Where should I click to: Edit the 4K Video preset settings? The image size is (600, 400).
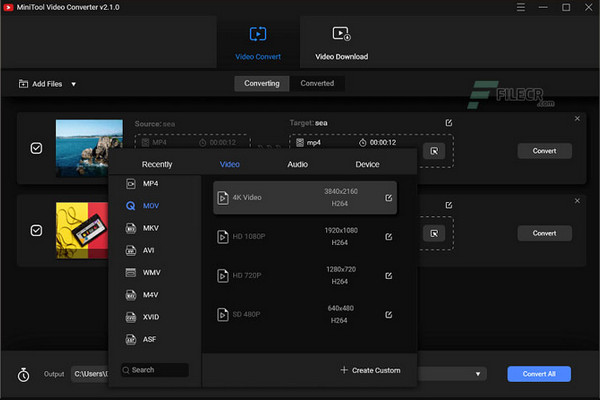pos(388,198)
